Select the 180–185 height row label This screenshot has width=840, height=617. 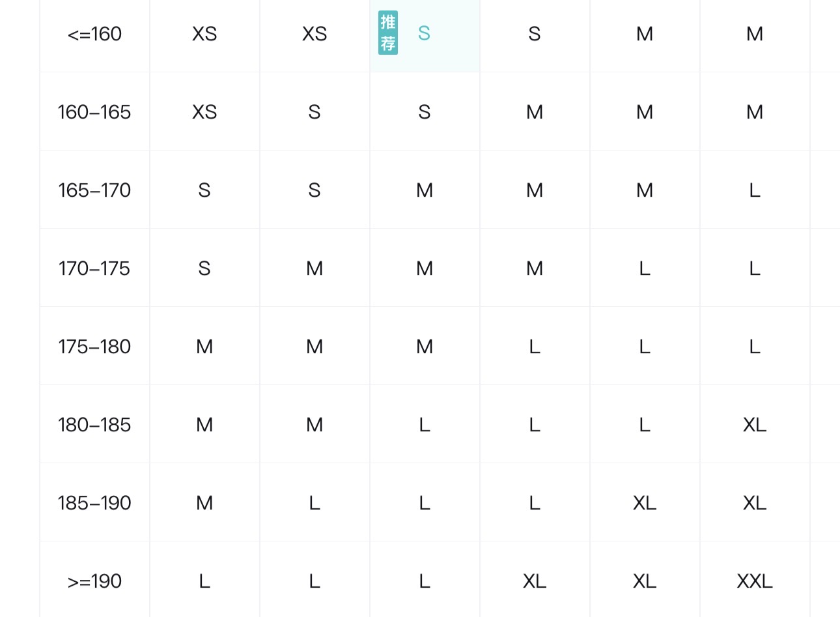94,425
